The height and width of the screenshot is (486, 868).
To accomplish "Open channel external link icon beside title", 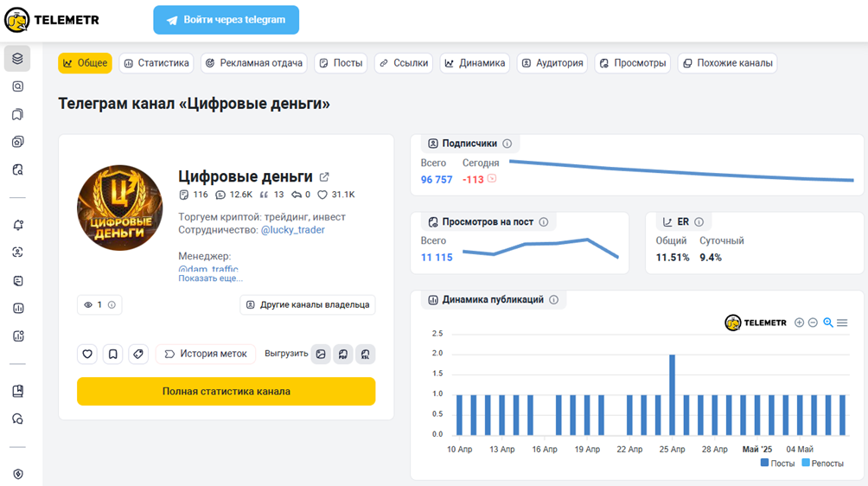I will pyautogui.click(x=324, y=176).
